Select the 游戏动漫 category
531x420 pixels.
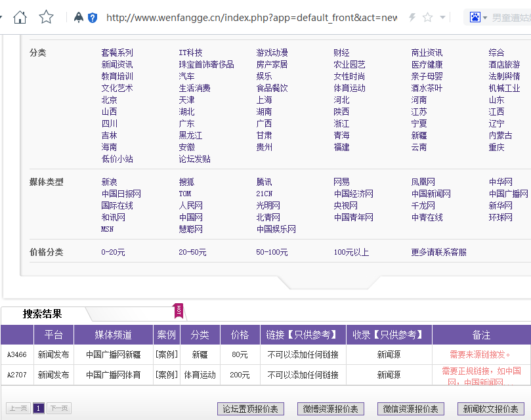pyautogui.click(x=272, y=53)
